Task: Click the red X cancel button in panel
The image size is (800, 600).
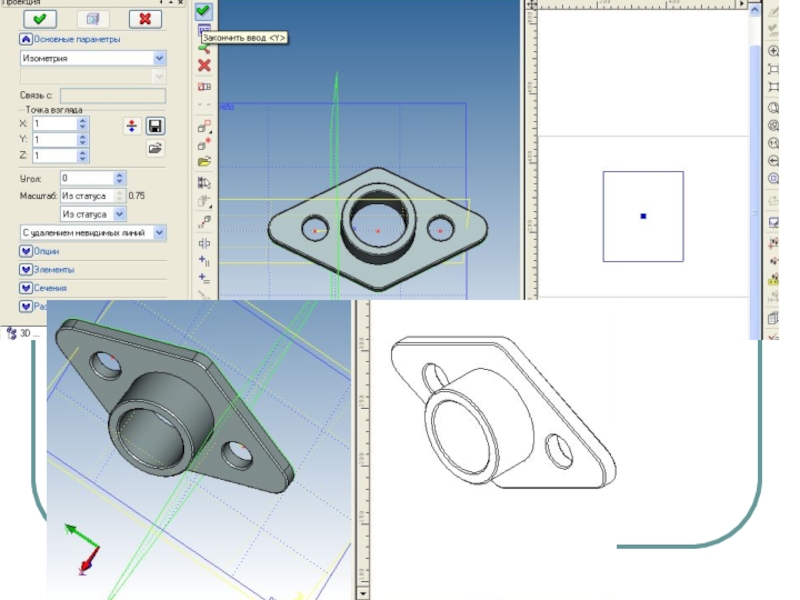Action: click(145, 18)
